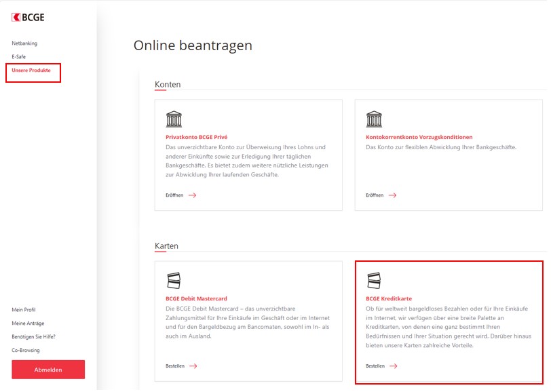This screenshot has width=551, height=392.
Task: Click the card icon on BCGE Debit Mastercard
Action: coord(174,280)
